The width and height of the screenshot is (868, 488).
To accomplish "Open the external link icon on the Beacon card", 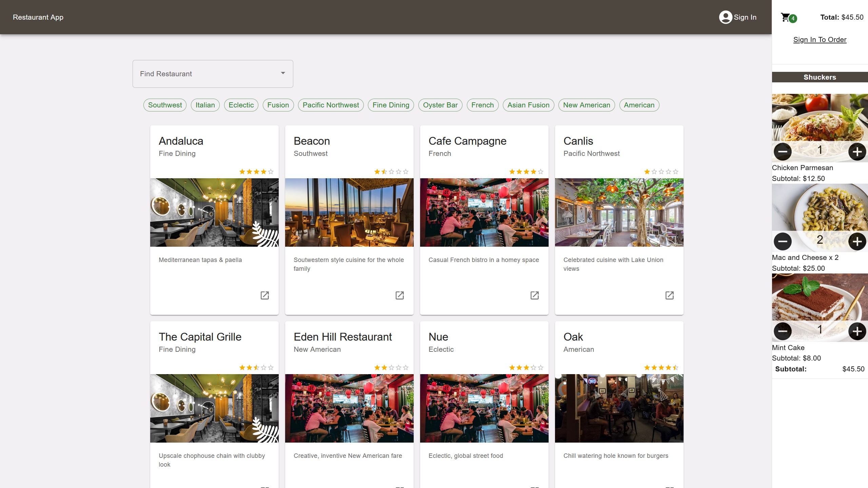I will tap(400, 296).
